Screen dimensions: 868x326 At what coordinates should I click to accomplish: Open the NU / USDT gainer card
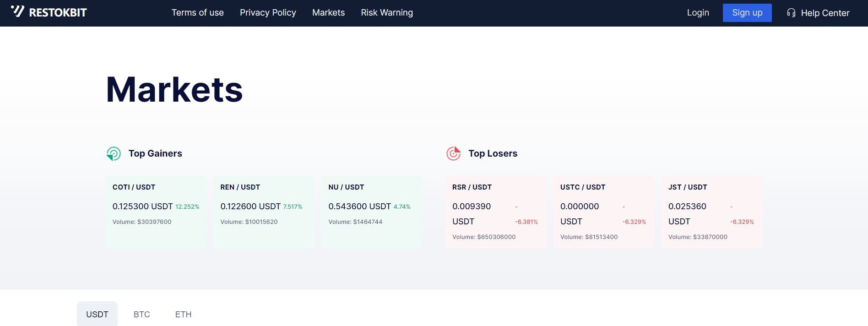pyautogui.click(x=372, y=212)
